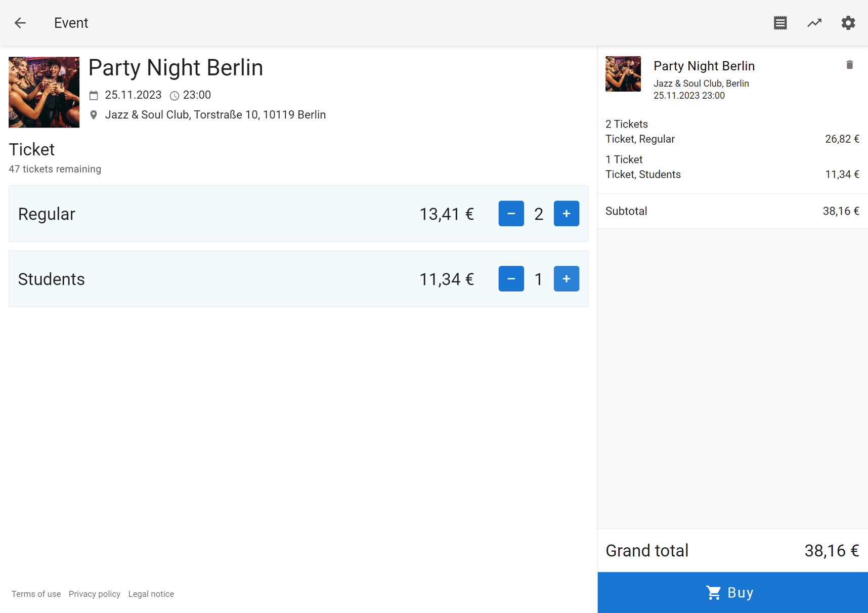Delete Party Night Berlin from cart

pos(849,65)
